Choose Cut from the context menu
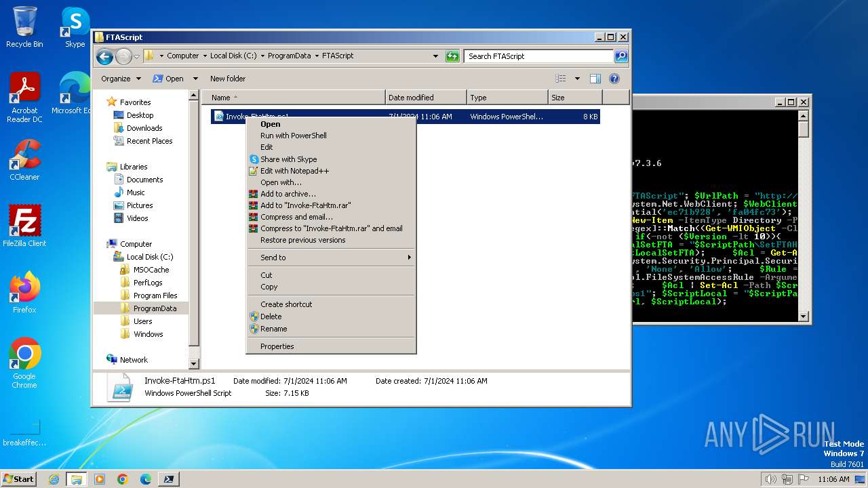This screenshot has height=488, width=868. point(331,275)
